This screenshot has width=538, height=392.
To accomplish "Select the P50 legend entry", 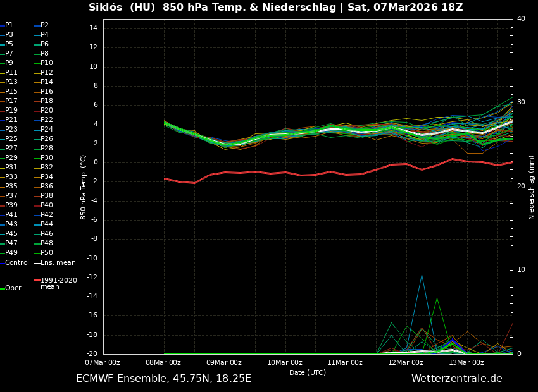I will click(47, 253).
